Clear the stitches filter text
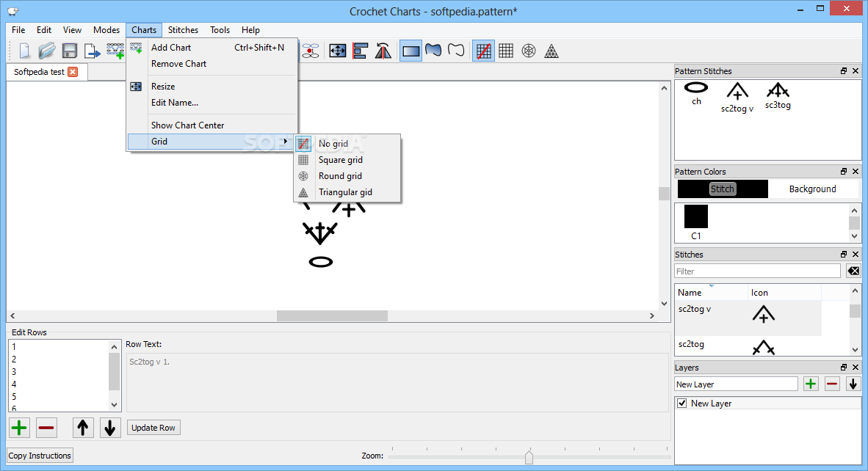Viewport: 868px width, 471px height. 853,271
